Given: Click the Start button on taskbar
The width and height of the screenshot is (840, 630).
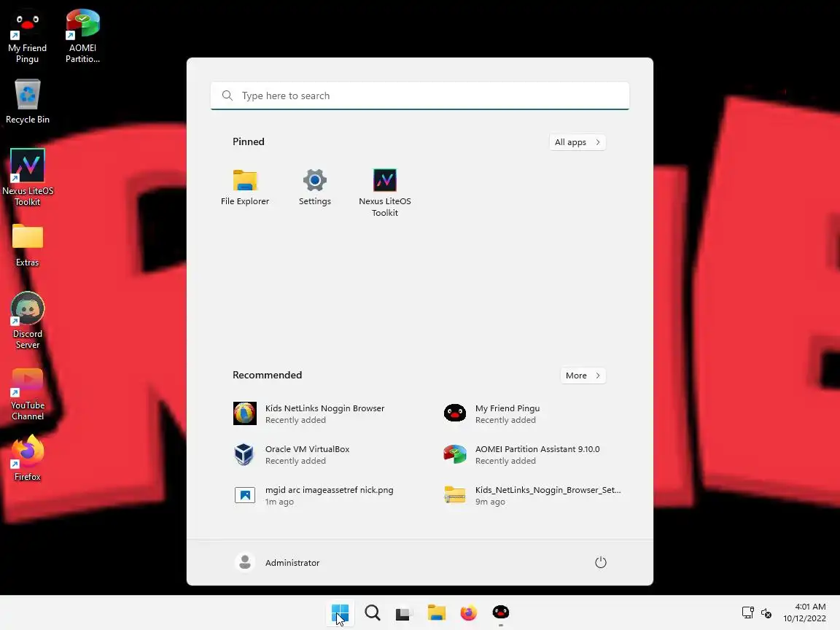Looking at the screenshot, I should click(341, 612).
